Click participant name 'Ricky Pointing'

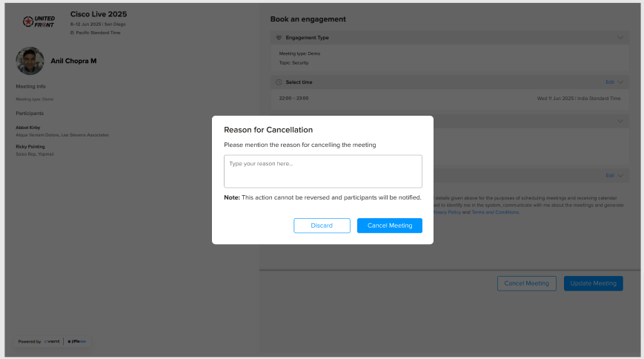click(x=30, y=146)
